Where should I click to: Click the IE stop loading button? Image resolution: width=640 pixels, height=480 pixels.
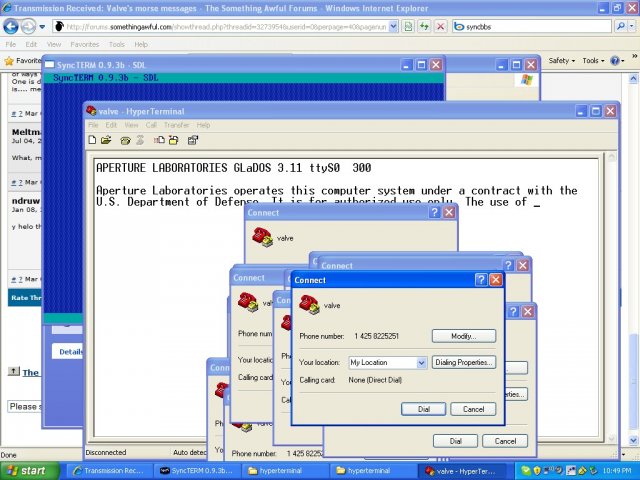[441, 25]
